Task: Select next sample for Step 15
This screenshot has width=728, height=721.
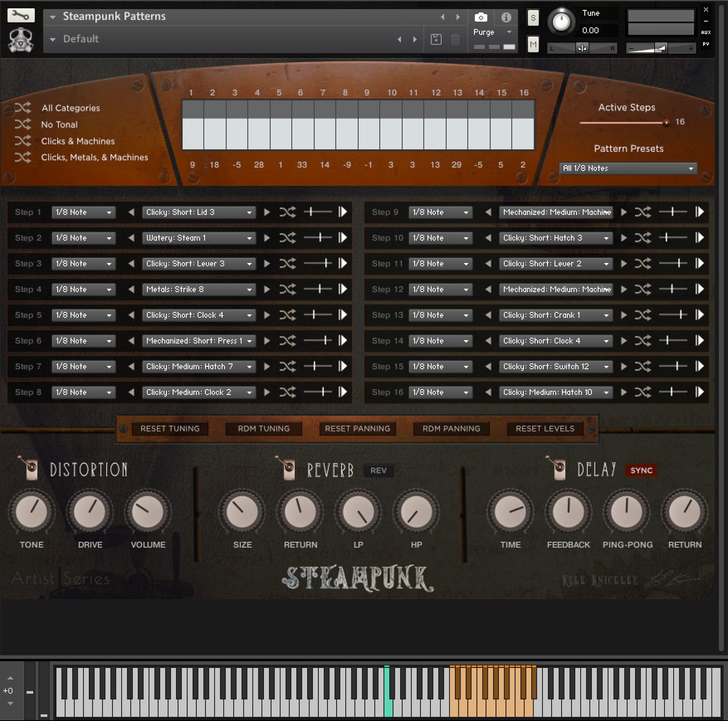Action: pos(624,366)
